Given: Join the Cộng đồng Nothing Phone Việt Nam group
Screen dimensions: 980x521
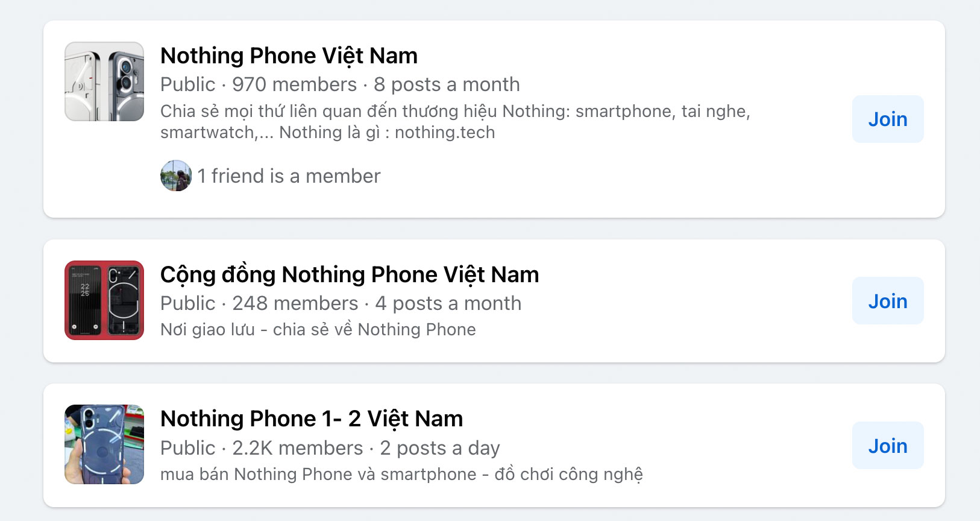Looking at the screenshot, I should pyautogui.click(x=888, y=300).
